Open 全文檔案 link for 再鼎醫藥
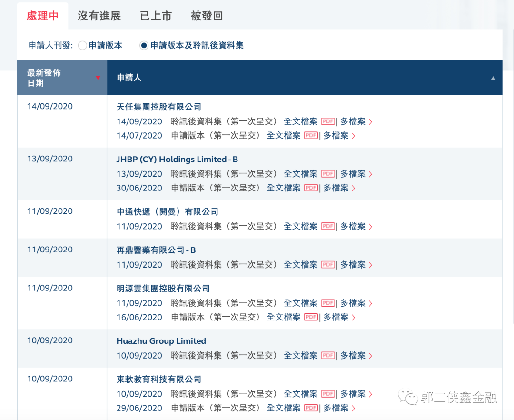The image size is (514, 420). (301, 265)
